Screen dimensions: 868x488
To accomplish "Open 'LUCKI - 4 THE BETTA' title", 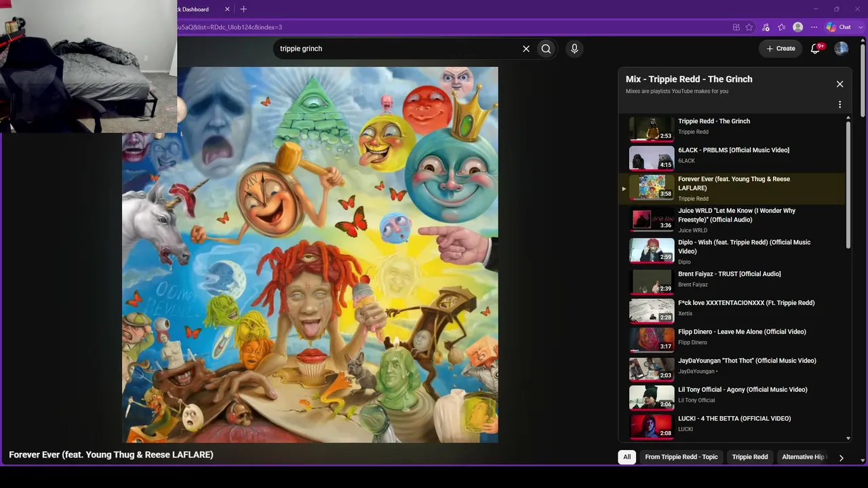I will tap(734, 419).
